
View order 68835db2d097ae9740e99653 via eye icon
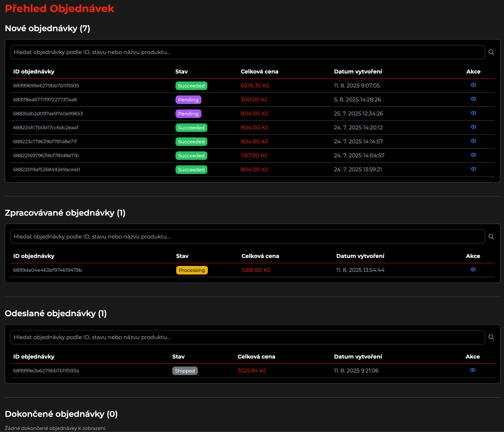pyautogui.click(x=473, y=113)
